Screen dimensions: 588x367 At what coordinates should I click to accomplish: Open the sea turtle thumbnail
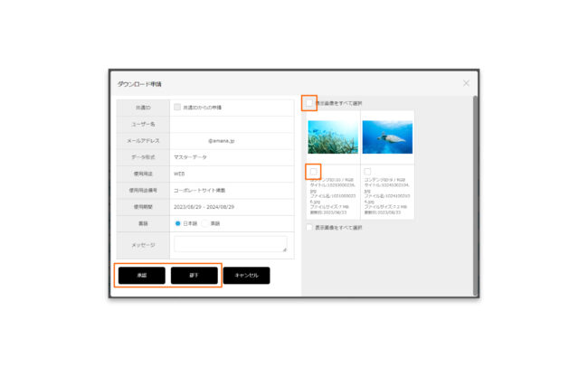387,136
